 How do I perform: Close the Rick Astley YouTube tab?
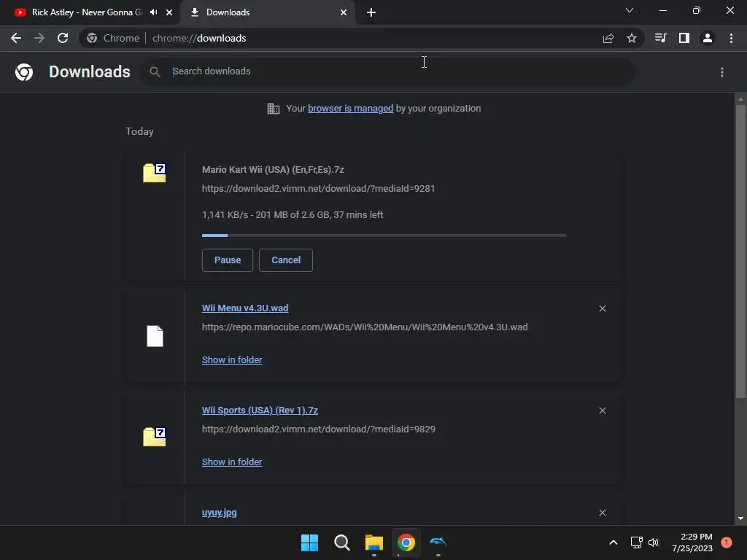coord(169,12)
